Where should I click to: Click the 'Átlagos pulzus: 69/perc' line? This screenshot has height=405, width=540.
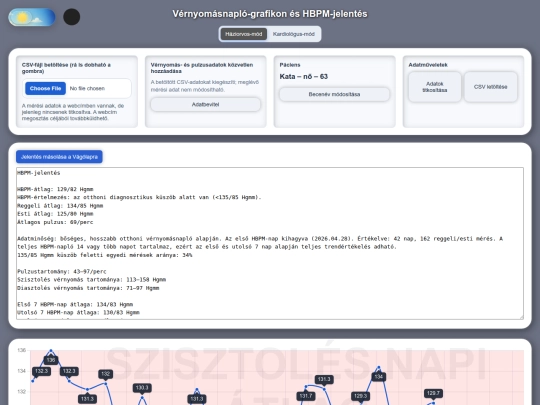click(55, 222)
